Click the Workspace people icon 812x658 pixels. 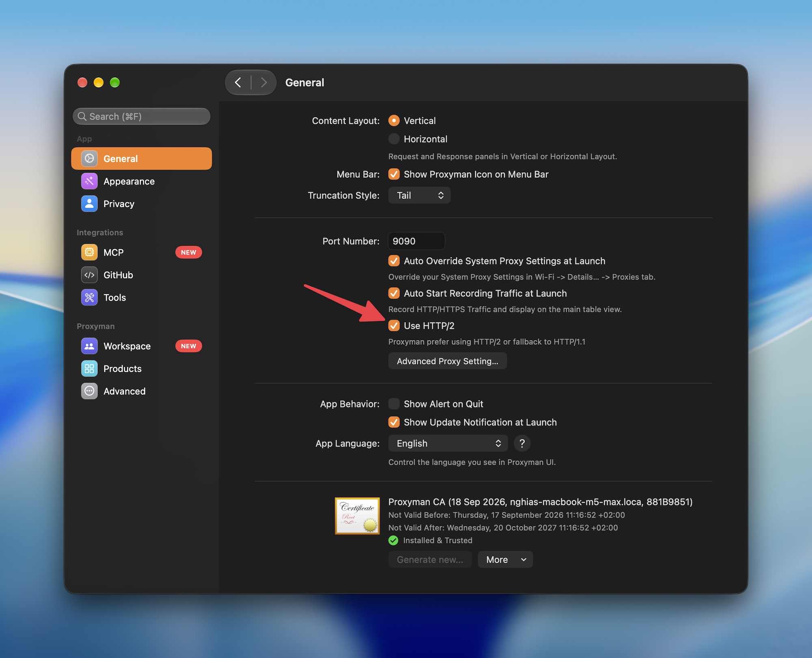(89, 346)
